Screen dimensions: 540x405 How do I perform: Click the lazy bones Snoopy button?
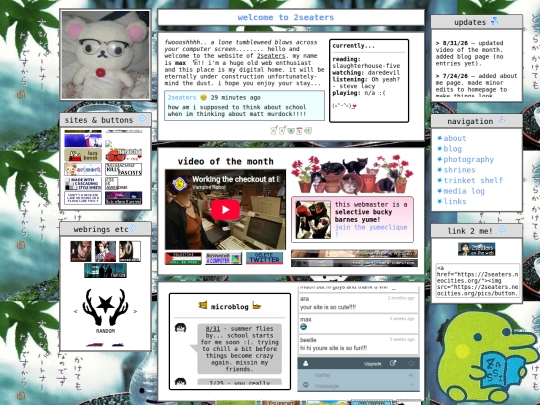[83, 155]
